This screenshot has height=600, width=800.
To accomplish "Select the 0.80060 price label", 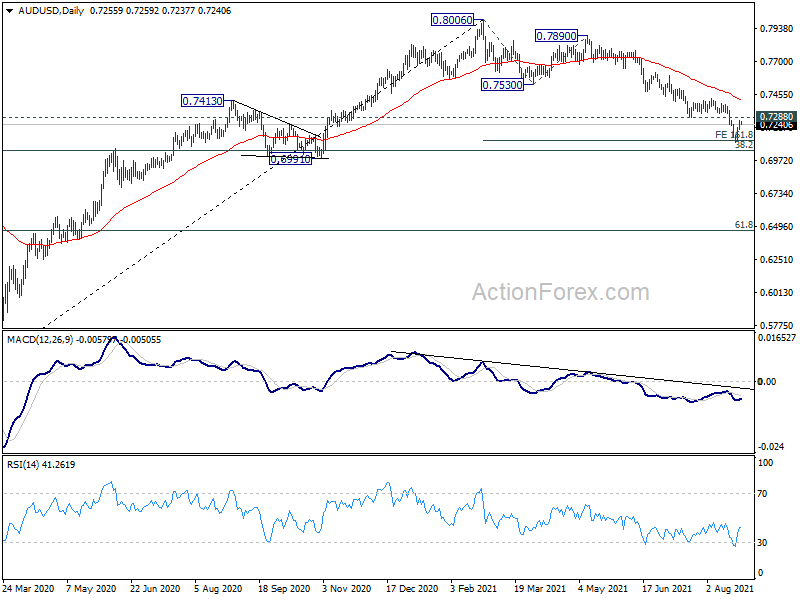I will click(452, 20).
